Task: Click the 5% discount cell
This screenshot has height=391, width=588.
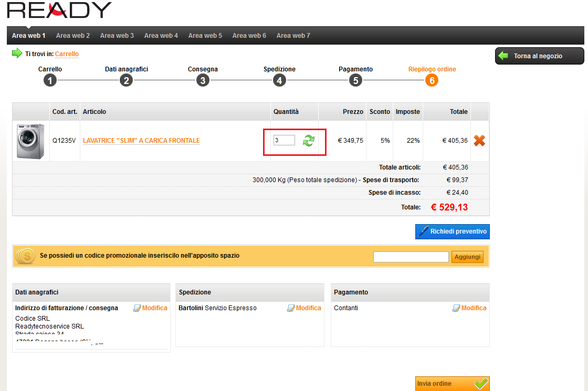Action: click(x=385, y=141)
